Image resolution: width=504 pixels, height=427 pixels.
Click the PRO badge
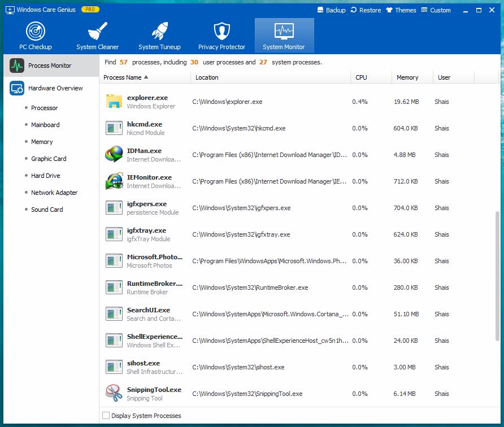[x=90, y=10]
